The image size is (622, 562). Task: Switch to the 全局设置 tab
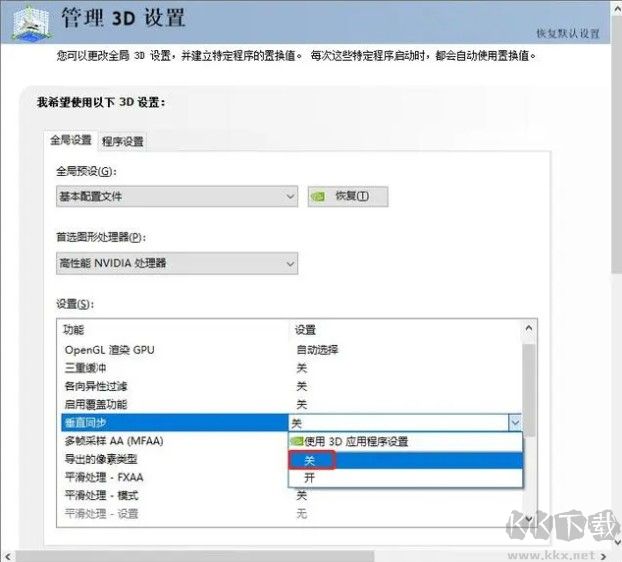pyautogui.click(x=71, y=140)
